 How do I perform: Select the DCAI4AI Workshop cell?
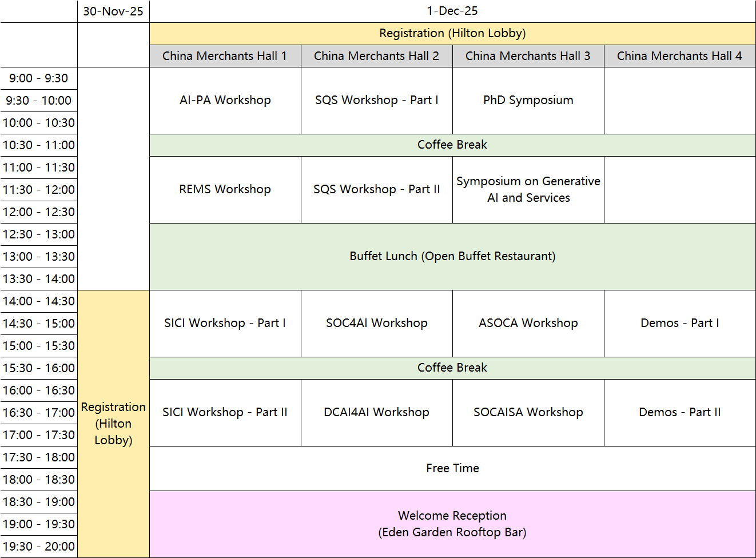376,412
